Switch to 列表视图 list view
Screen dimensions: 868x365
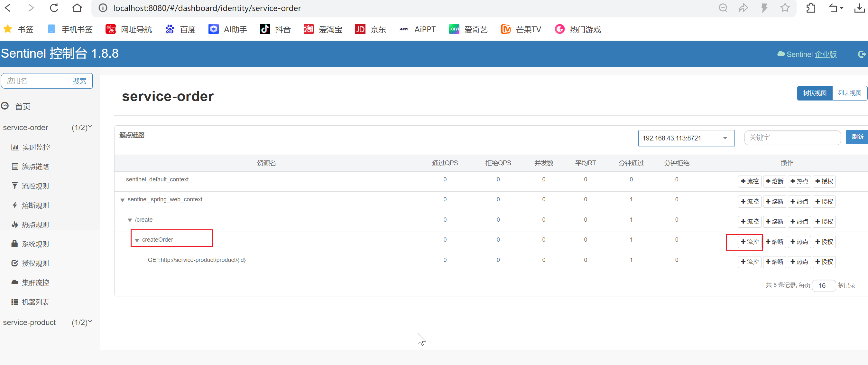click(849, 93)
